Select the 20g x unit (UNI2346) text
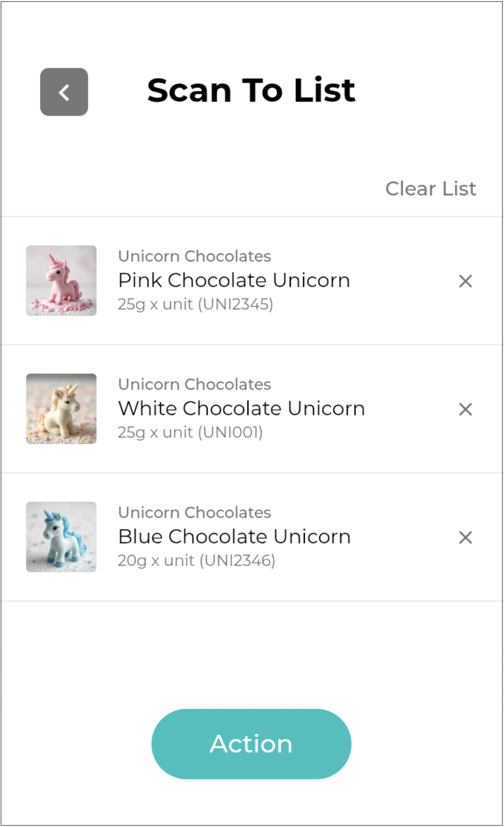Screen dimensions: 504x827 196,560
